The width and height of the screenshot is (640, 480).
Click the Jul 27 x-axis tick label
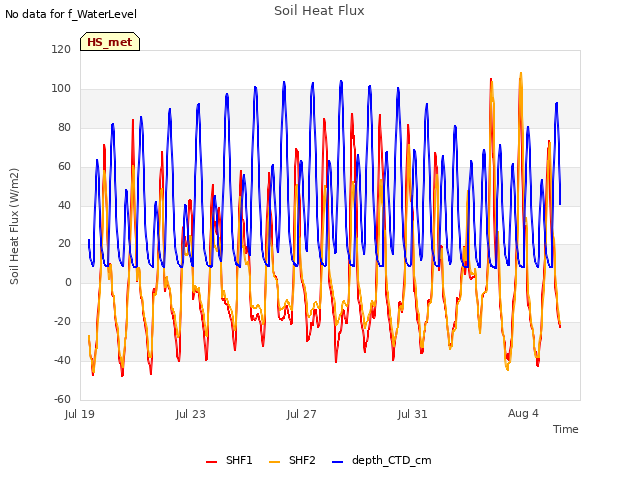(302, 414)
